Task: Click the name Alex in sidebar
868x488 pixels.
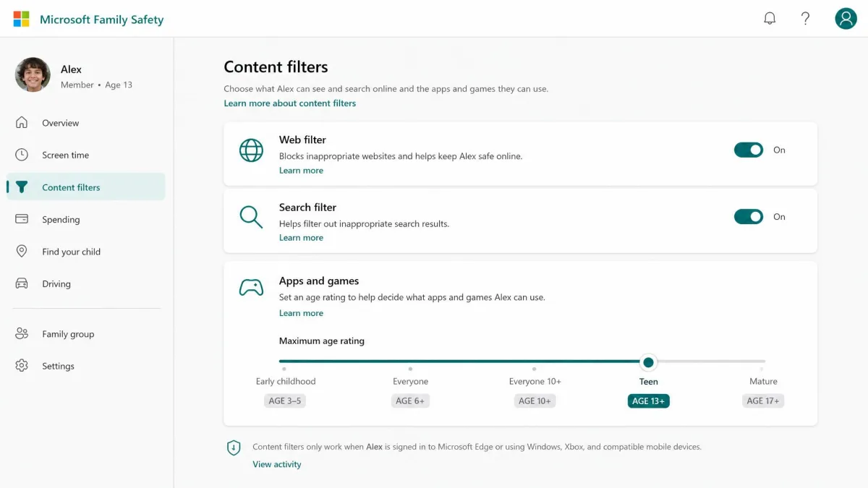Action: (x=71, y=69)
